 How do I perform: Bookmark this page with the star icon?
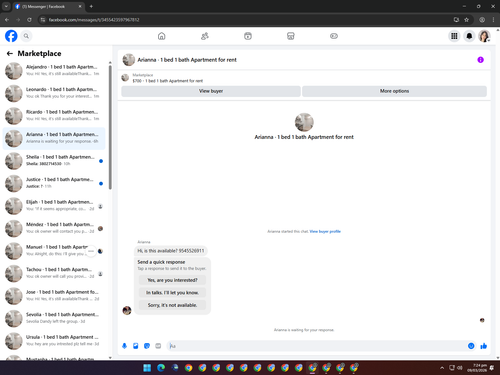coord(466,20)
